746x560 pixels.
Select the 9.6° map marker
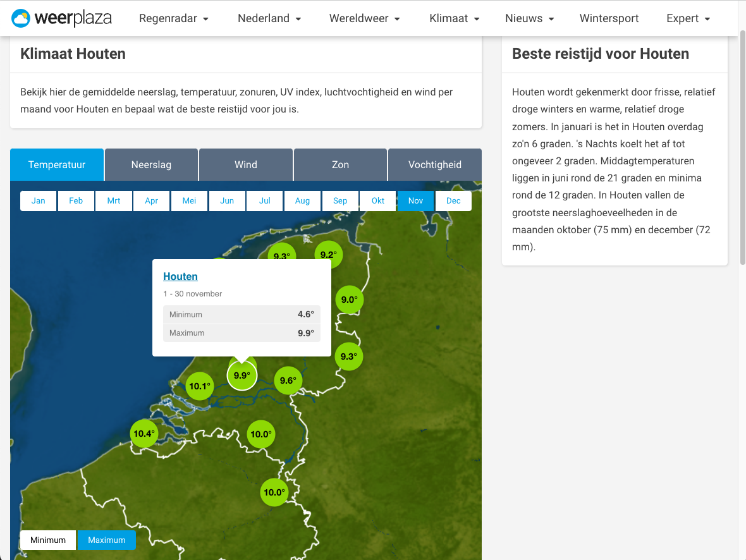coord(288,380)
